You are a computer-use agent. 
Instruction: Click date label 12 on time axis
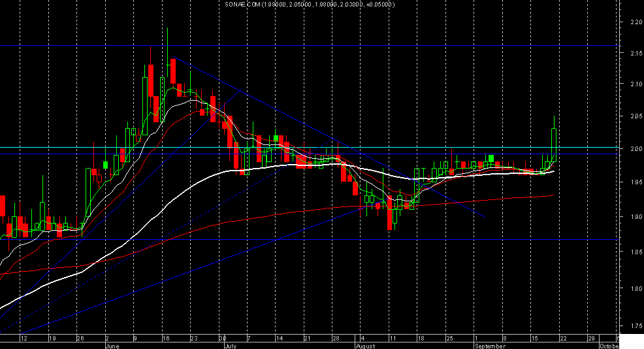coord(24,339)
